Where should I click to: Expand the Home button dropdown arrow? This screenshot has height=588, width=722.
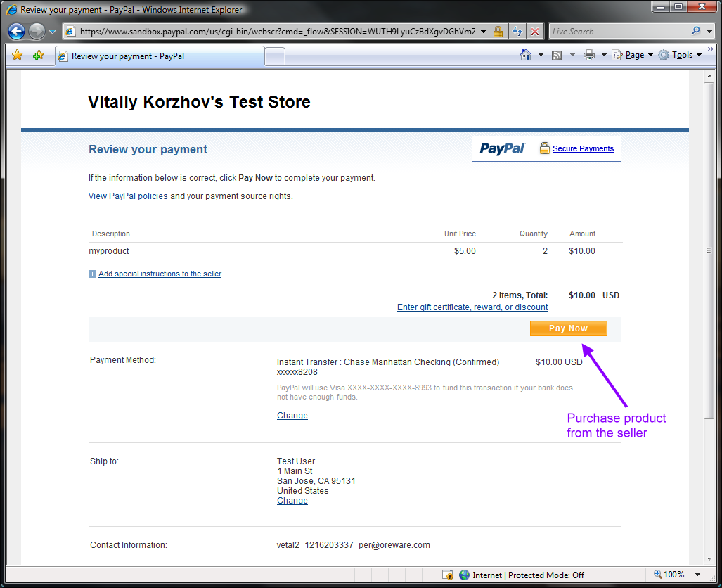click(x=541, y=55)
